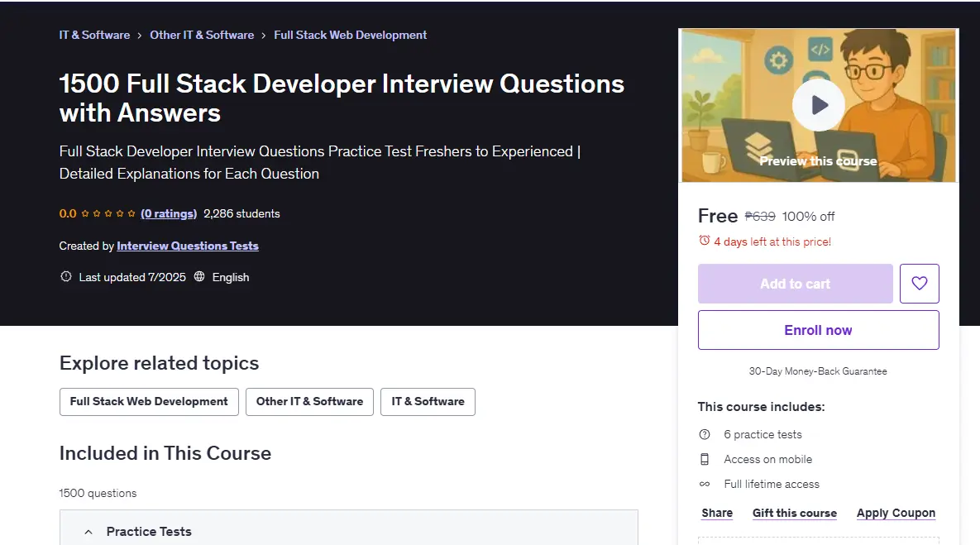Click the alarm clock icon near price
Screen dimensions: 980x545
click(705, 241)
